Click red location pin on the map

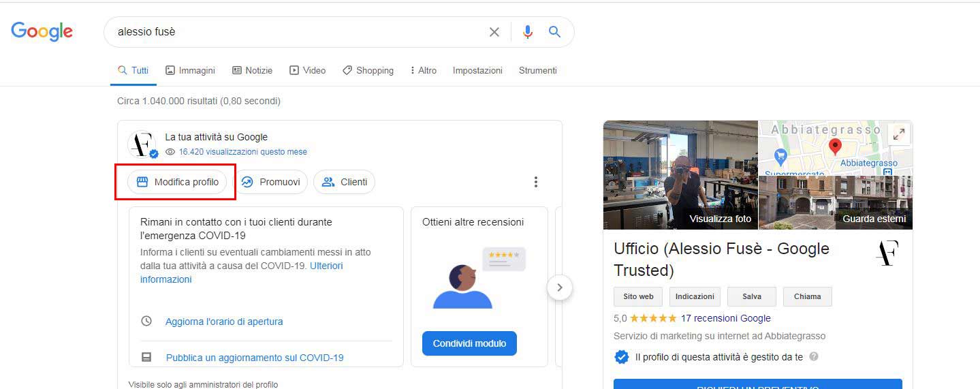click(835, 146)
